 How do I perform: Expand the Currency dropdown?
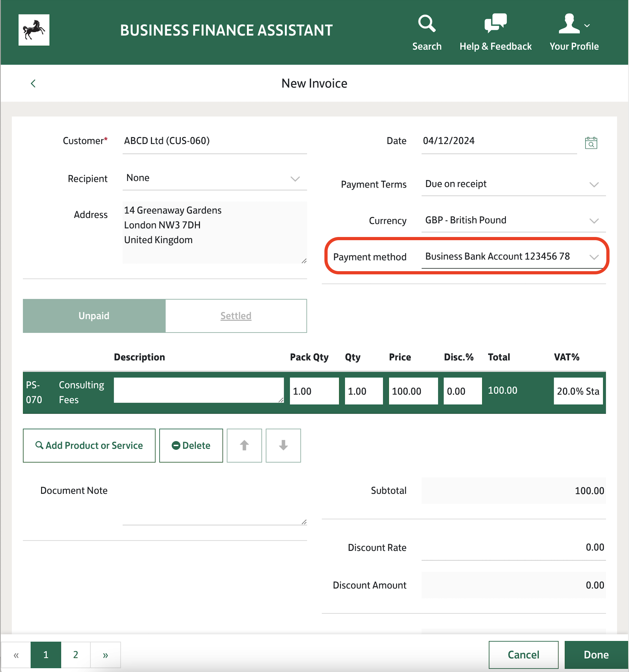click(594, 220)
